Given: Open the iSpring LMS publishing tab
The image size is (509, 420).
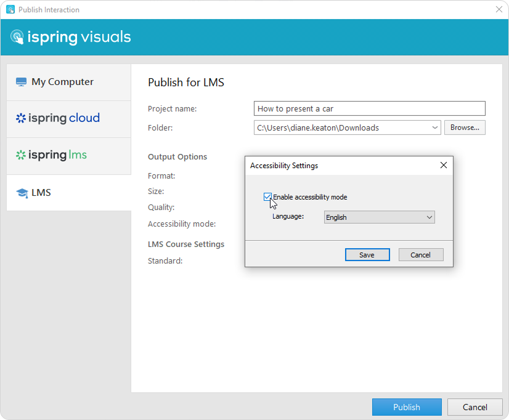Looking at the screenshot, I should click(52, 155).
